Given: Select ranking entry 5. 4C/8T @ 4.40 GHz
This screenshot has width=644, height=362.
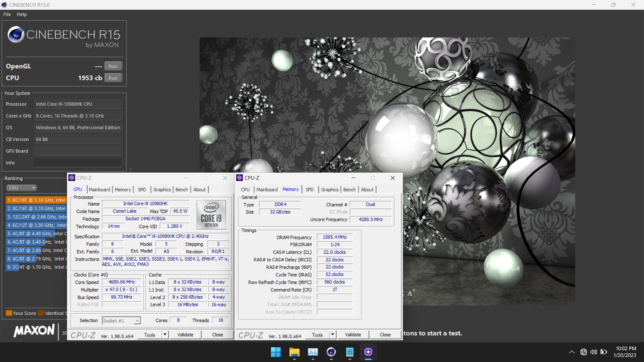Looking at the screenshot, I should [37, 234].
